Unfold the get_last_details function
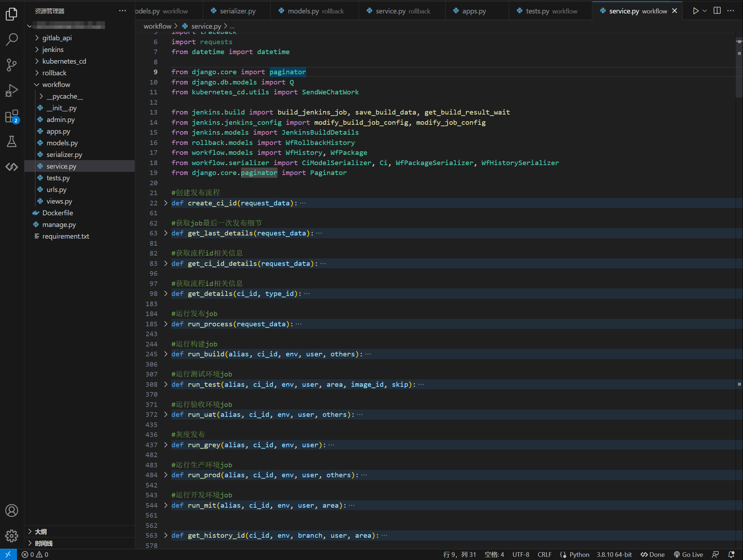743x560 pixels. pyautogui.click(x=166, y=233)
